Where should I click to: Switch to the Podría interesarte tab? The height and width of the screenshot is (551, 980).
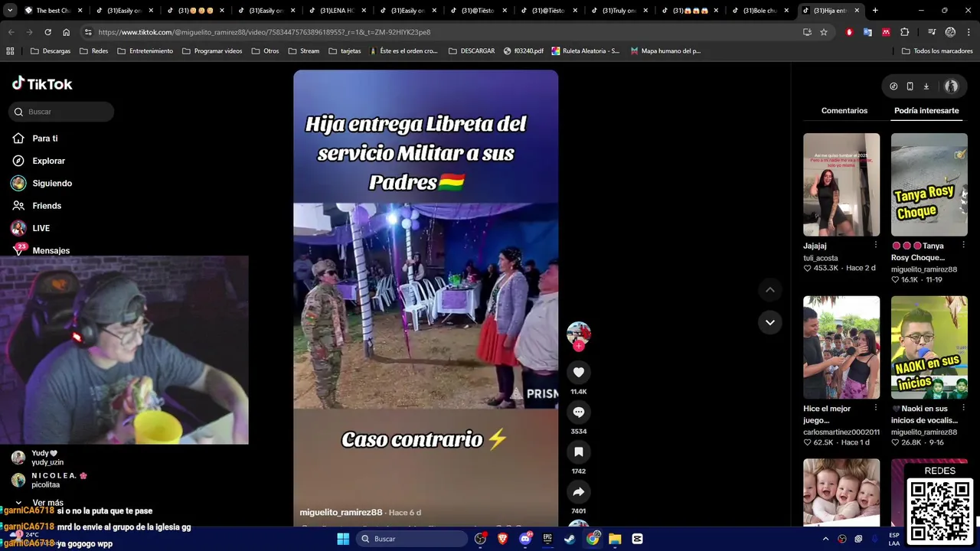(926, 110)
